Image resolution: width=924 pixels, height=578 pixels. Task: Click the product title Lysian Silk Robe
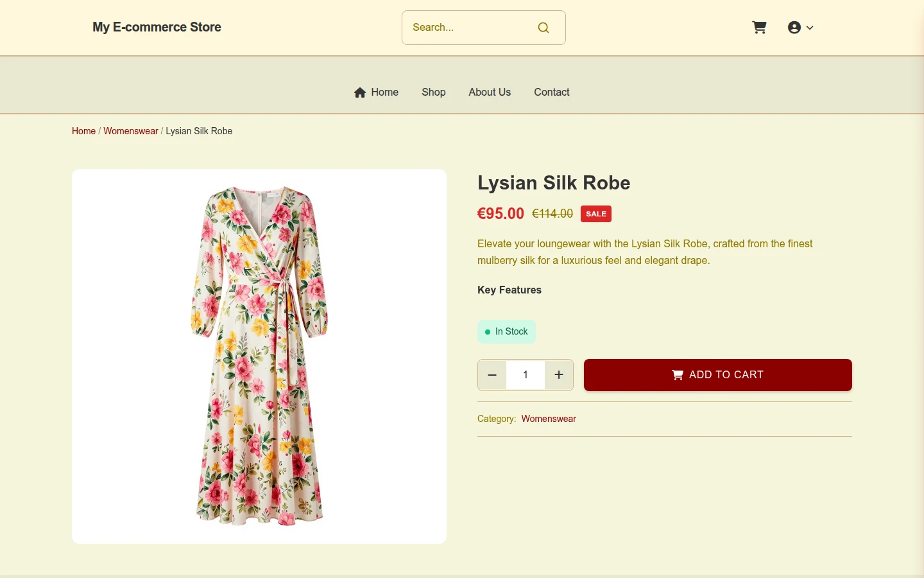tap(554, 183)
